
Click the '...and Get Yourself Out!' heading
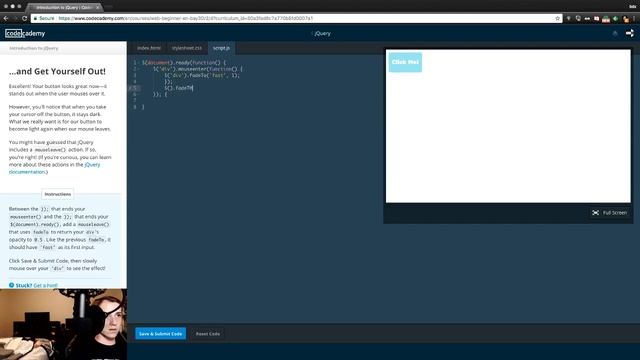point(57,71)
